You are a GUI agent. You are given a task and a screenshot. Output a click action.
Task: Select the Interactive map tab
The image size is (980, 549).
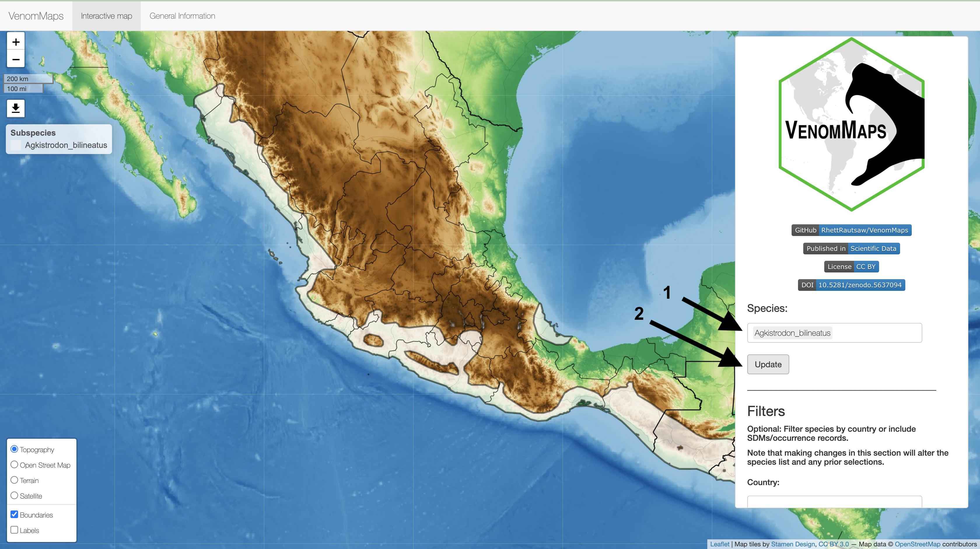click(106, 16)
